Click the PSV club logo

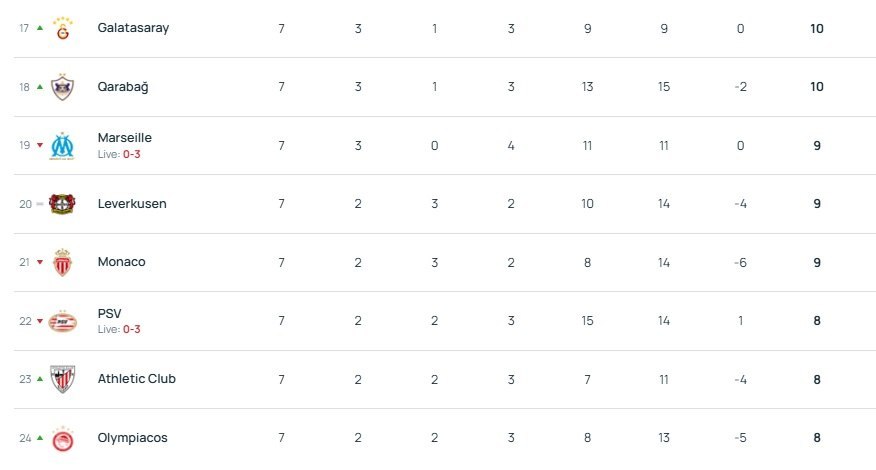click(63, 321)
